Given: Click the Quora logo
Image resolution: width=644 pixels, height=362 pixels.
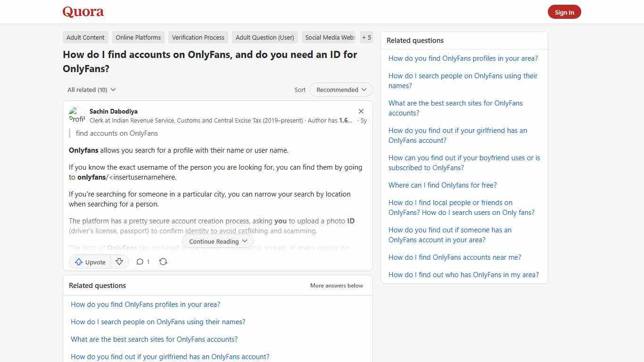Looking at the screenshot, I should pos(83,12).
